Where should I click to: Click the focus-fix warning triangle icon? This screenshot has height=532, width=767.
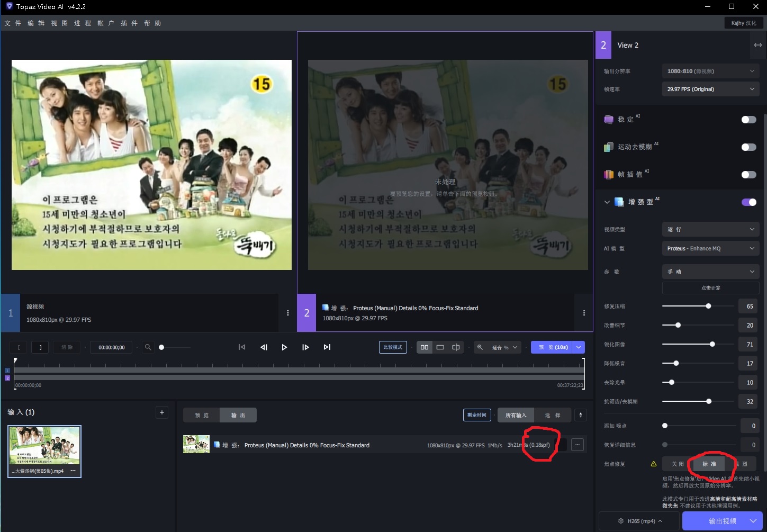[654, 464]
